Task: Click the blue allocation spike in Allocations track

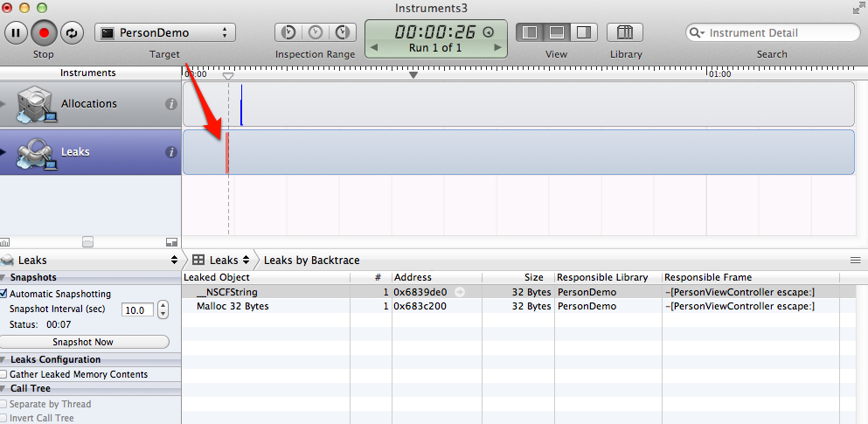Action: click(241, 105)
